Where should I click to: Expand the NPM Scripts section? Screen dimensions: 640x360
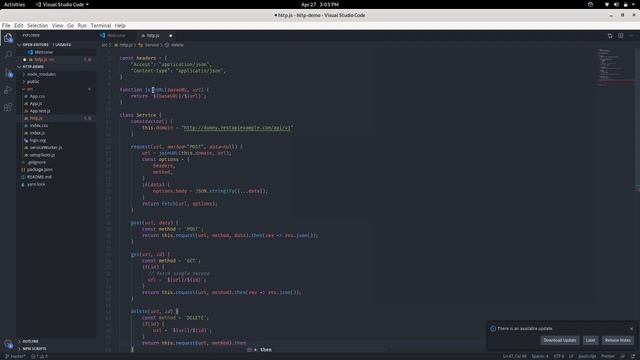[x=34, y=349]
